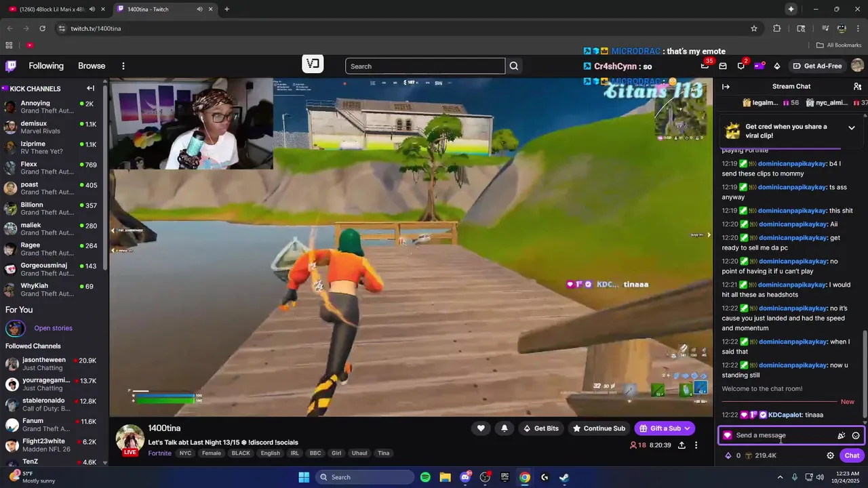
Task: Open the chat community users icon
Action: point(857,87)
